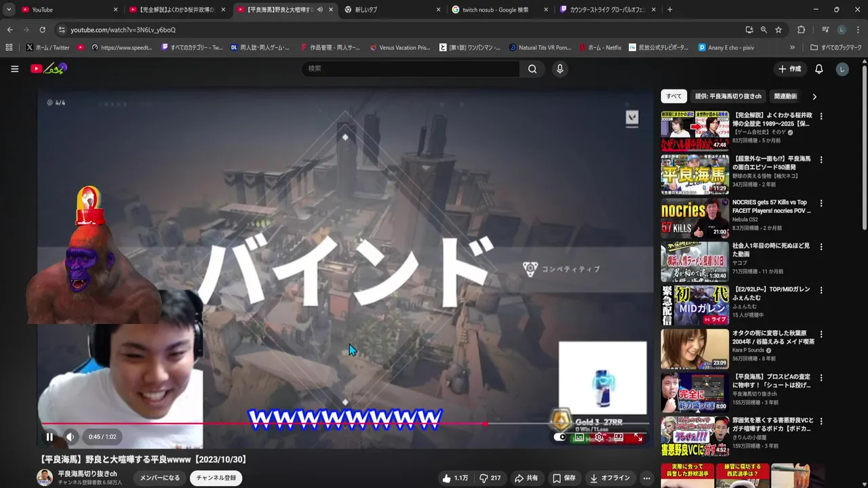Open options menu for TOP/MIDガレン live video
The height and width of the screenshot is (488, 868).
(821, 290)
